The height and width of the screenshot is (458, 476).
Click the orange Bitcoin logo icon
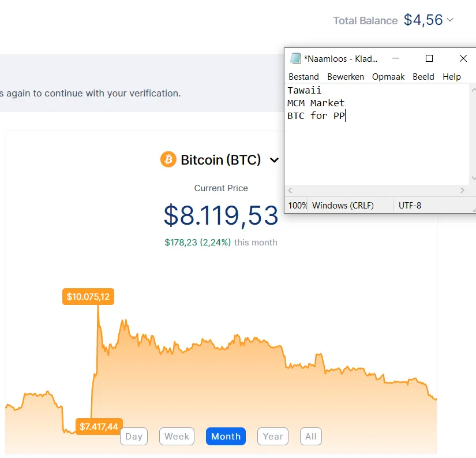pos(168,159)
